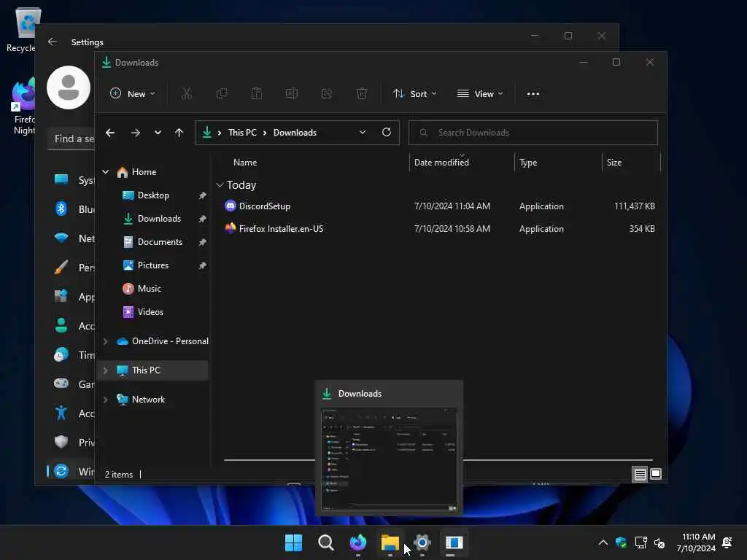Select Desktop in navigation pane
Viewport: 747px width, 560px height.
[153, 195]
